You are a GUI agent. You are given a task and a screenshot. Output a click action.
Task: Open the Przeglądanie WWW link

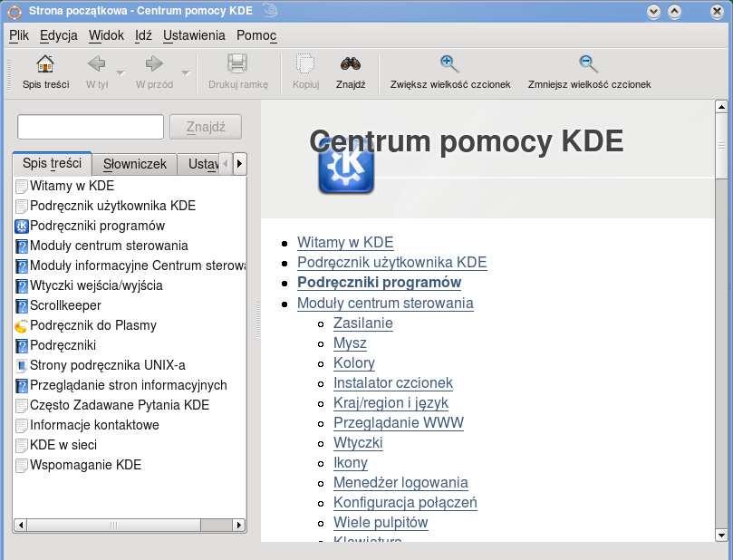399,423
